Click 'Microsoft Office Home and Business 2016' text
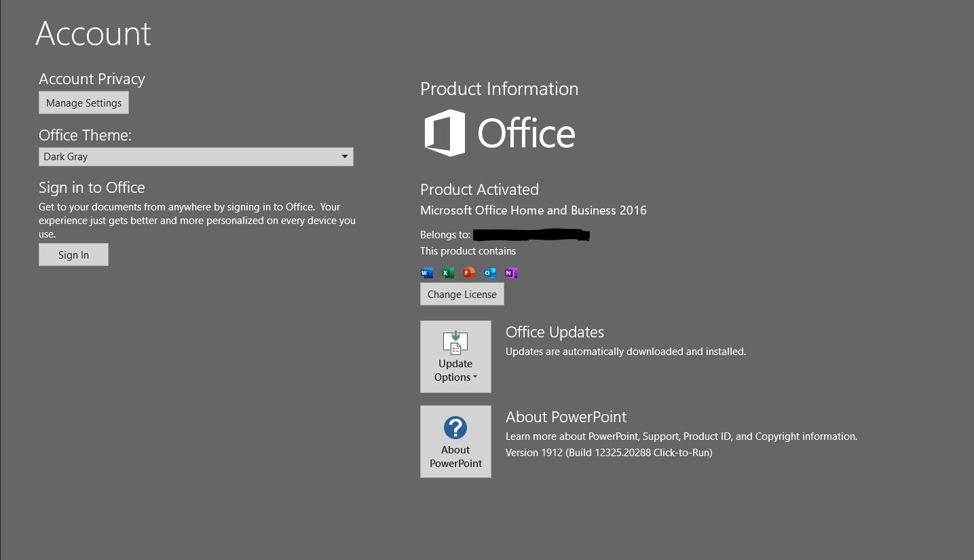 [x=533, y=210]
